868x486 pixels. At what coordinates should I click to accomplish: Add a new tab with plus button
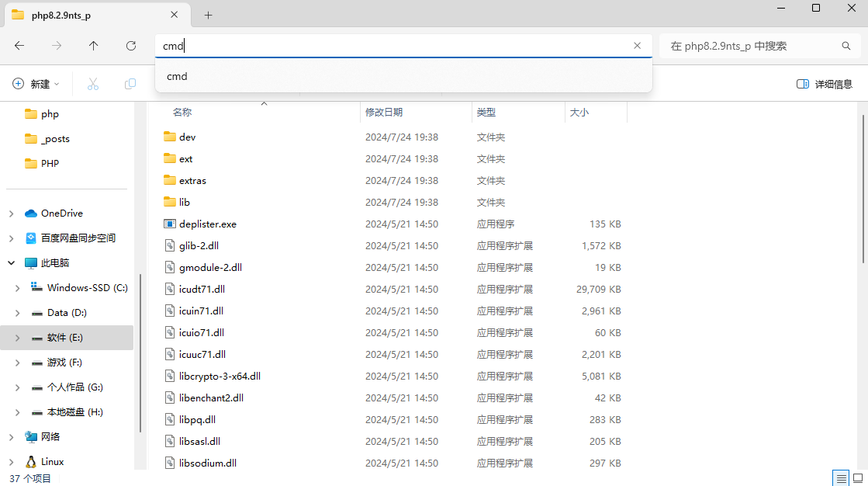point(208,16)
